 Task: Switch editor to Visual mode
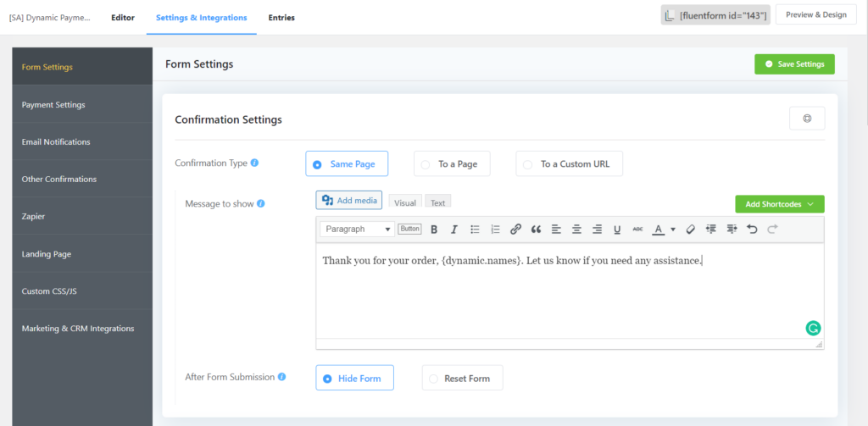click(x=405, y=202)
